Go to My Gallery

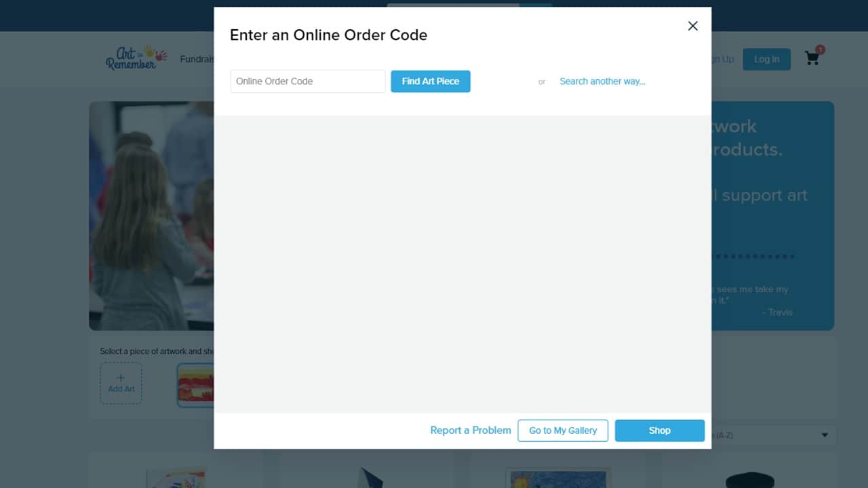(563, 430)
